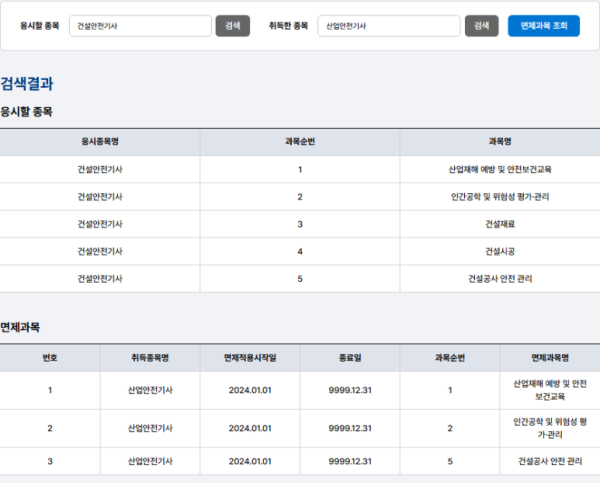Select the 종료일 column header
Image resolution: width=600 pixels, height=483 pixels.
350,358
